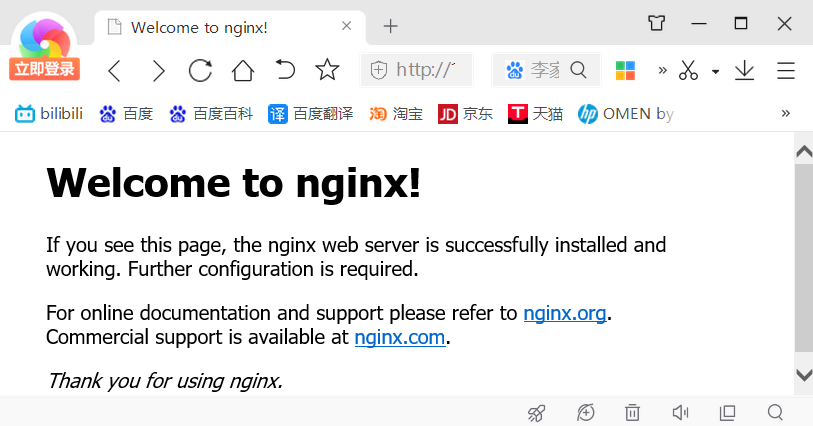Open screenshot tool dropdown arrow

pos(716,72)
